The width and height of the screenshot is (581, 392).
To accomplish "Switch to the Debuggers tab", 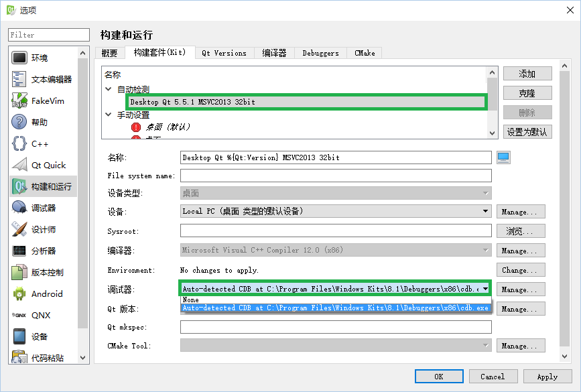I will point(320,53).
